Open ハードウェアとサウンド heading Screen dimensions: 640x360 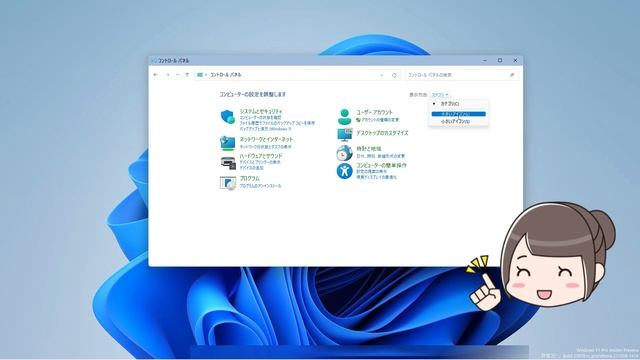pyautogui.click(x=261, y=156)
